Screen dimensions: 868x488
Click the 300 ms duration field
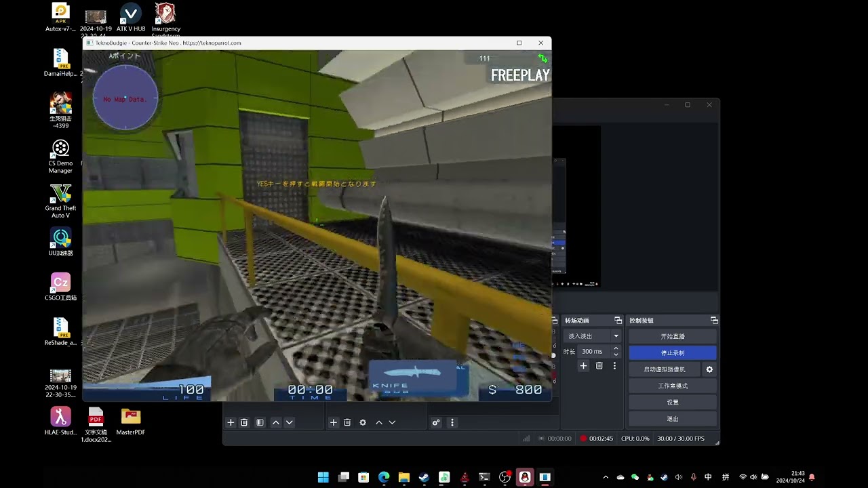click(593, 351)
